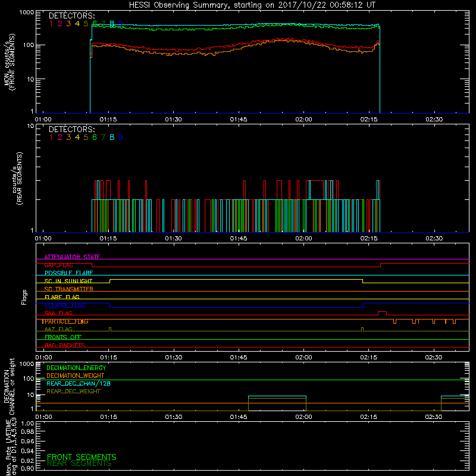Click dark green detector 7 in rear-segments legend
This screenshot has height=476, width=476.
103,137
